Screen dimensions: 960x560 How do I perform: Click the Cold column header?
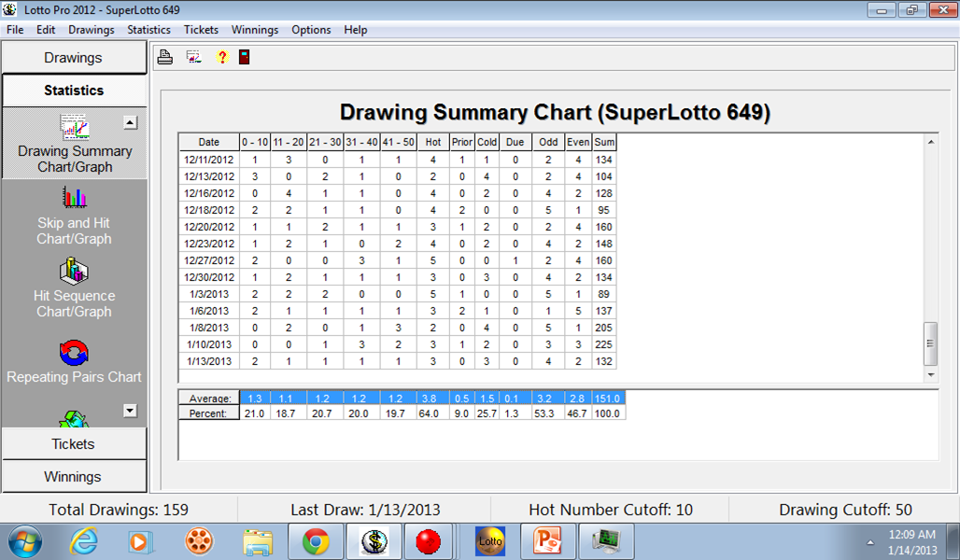pos(487,142)
